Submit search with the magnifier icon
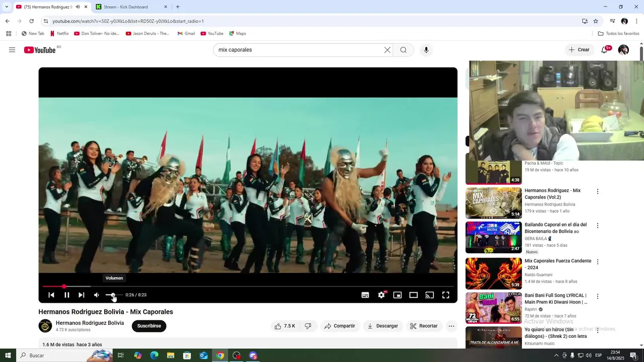 tap(404, 50)
